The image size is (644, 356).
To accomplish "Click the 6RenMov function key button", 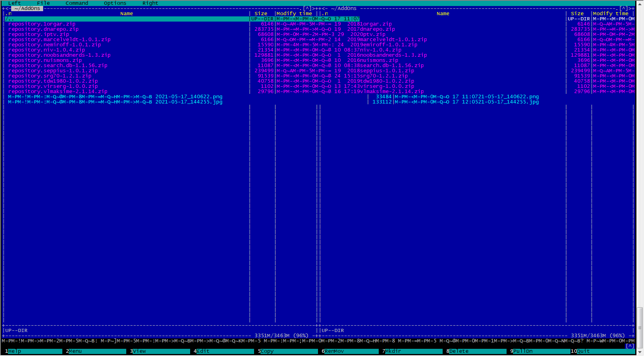I will [350, 351].
